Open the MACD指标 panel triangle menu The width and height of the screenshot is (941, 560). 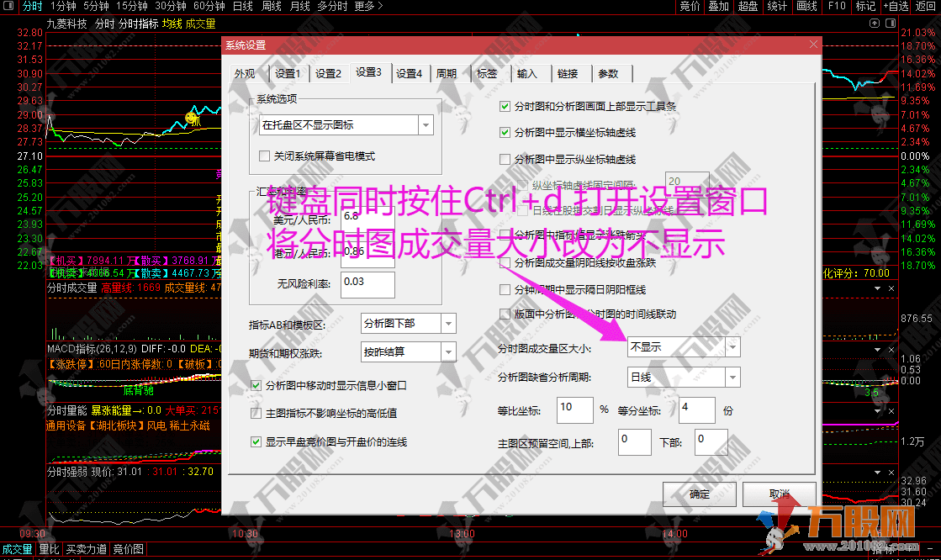877,349
